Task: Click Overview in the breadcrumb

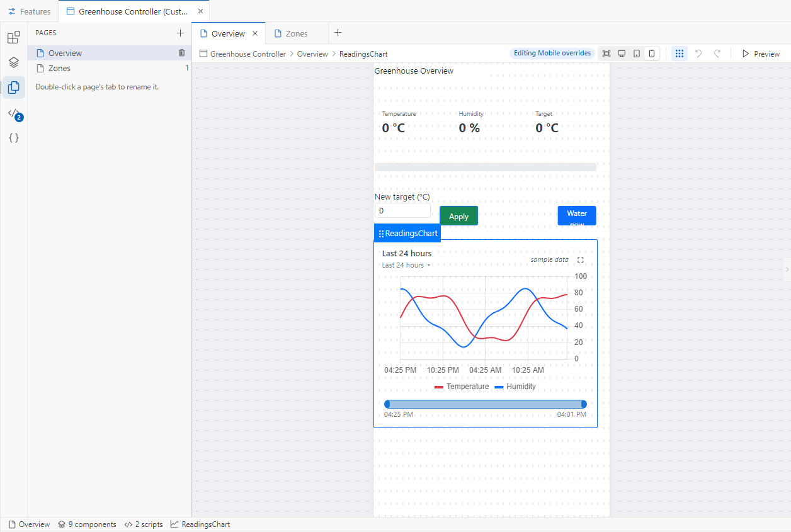Action: [312, 54]
